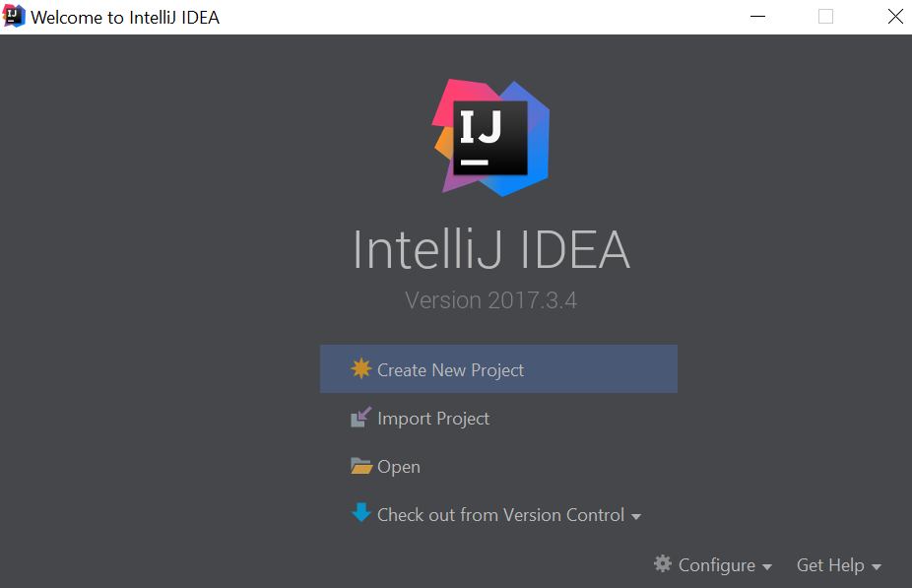Click the yellow open folder icon

pyautogui.click(x=361, y=466)
